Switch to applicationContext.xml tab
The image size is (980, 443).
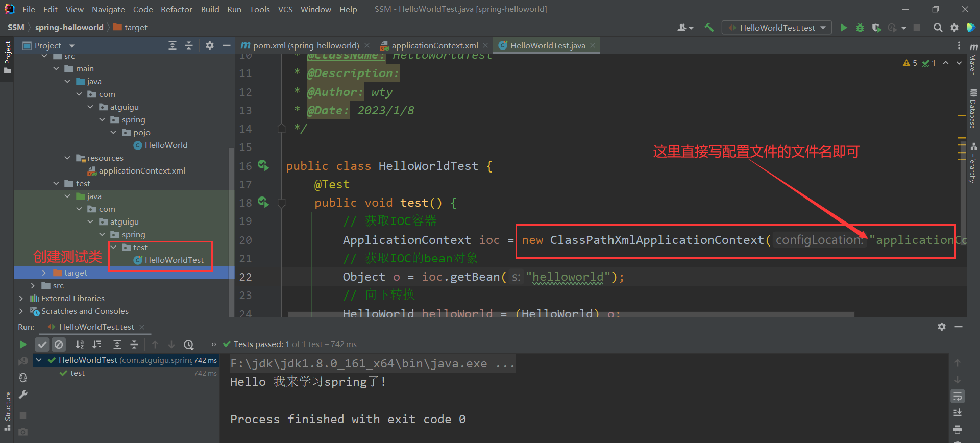click(435, 45)
